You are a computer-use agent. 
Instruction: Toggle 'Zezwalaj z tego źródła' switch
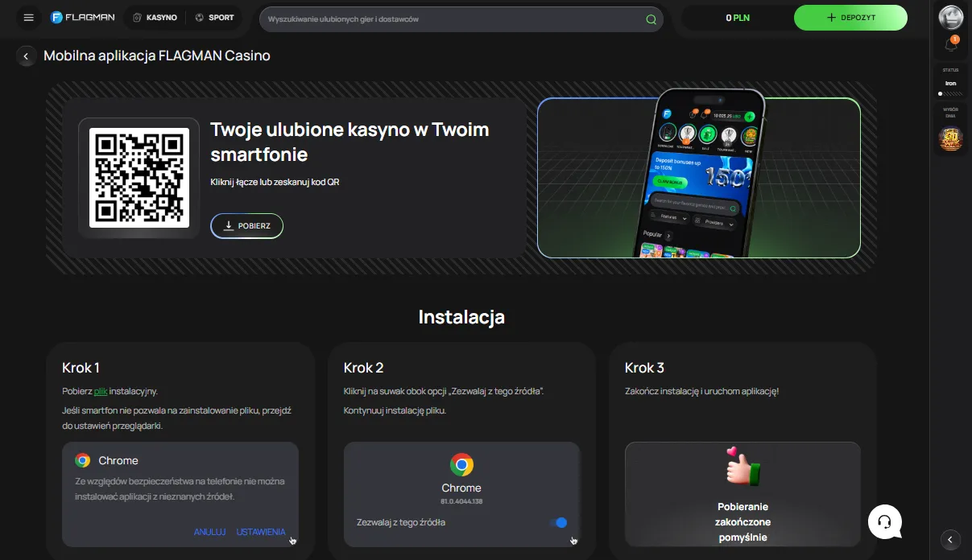(558, 522)
